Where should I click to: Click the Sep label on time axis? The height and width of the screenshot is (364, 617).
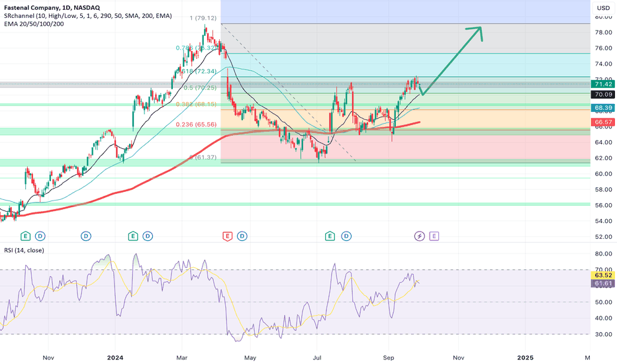389,357
